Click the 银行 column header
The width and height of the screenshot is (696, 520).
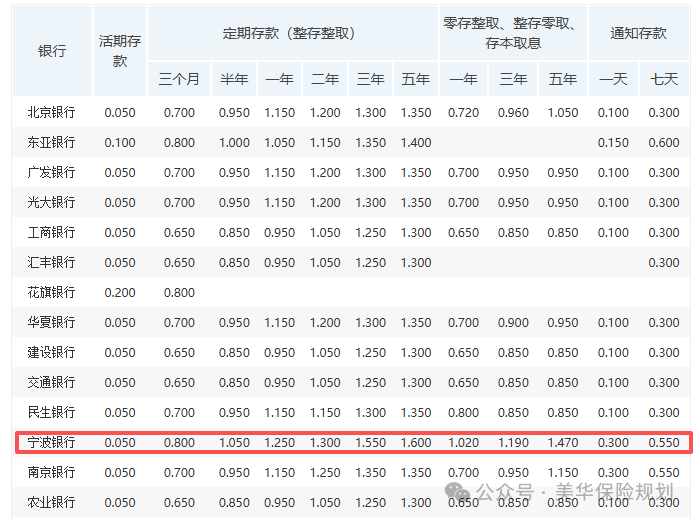(x=52, y=51)
